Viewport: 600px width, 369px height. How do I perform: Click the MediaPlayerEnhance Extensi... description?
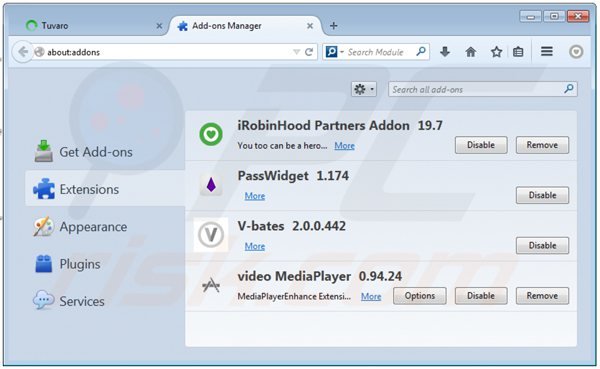pyautogui.click(x=294, y=297)
